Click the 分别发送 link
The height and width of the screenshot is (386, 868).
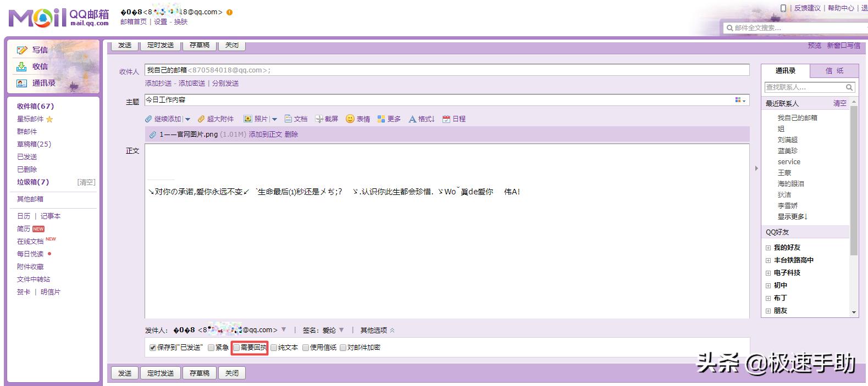(x=225, y=83)
